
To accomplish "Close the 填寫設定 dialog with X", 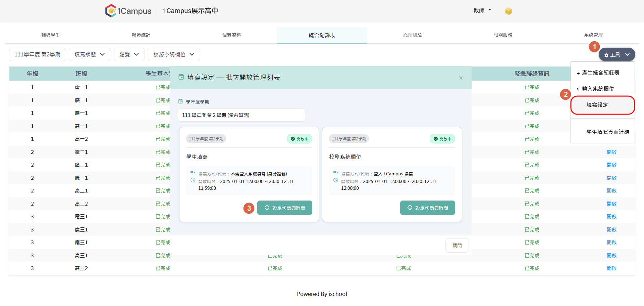I will point(461,78).
